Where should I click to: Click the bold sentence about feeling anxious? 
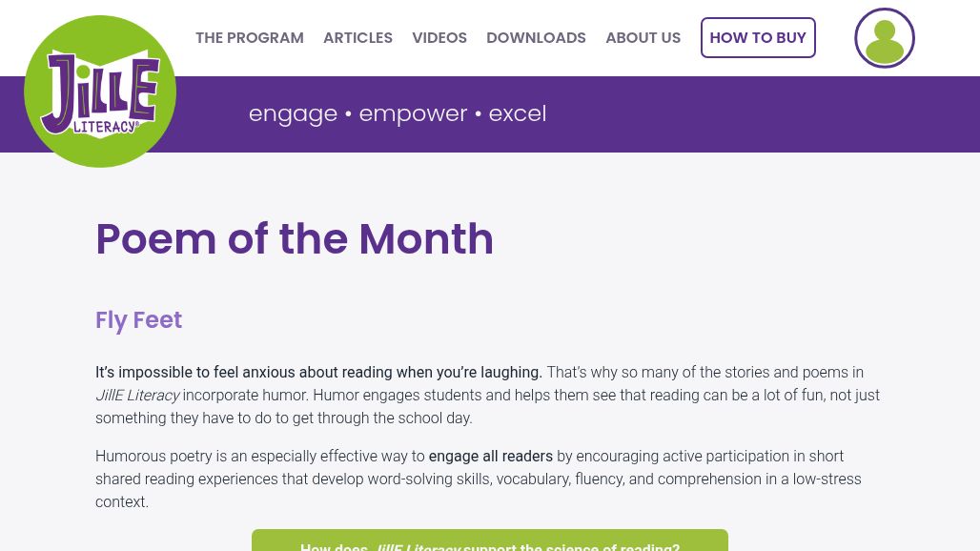(318, 373)
